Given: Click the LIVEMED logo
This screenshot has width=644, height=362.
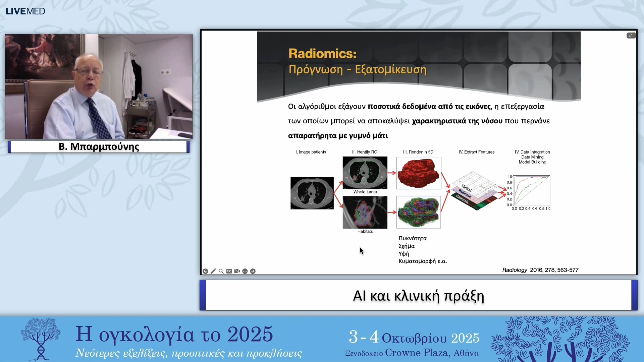Looking at the screenshot, I should click(25, 11).
